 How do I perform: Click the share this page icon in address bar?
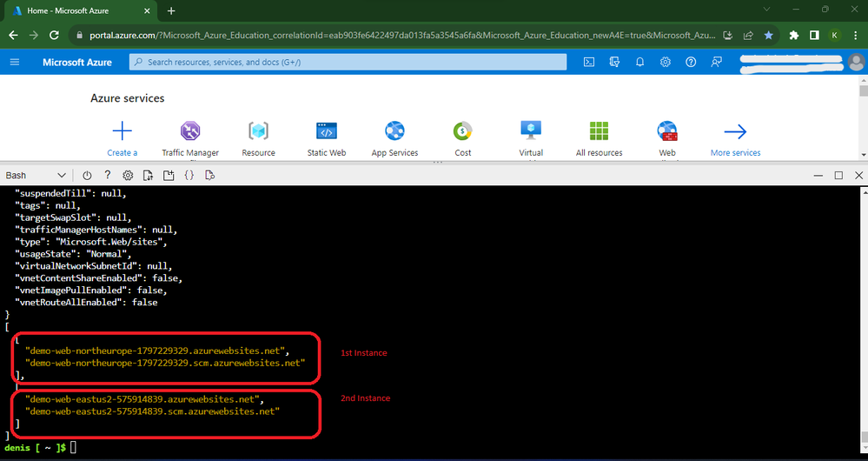(748, 35)
